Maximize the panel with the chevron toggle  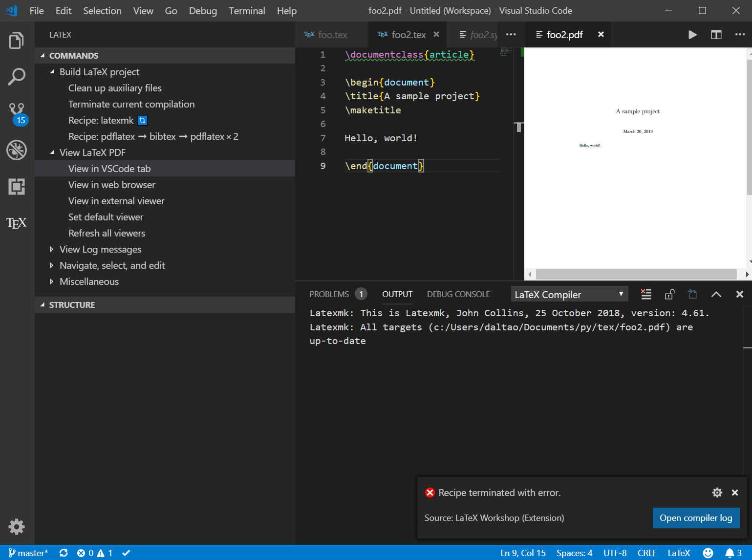coord(716,294)
